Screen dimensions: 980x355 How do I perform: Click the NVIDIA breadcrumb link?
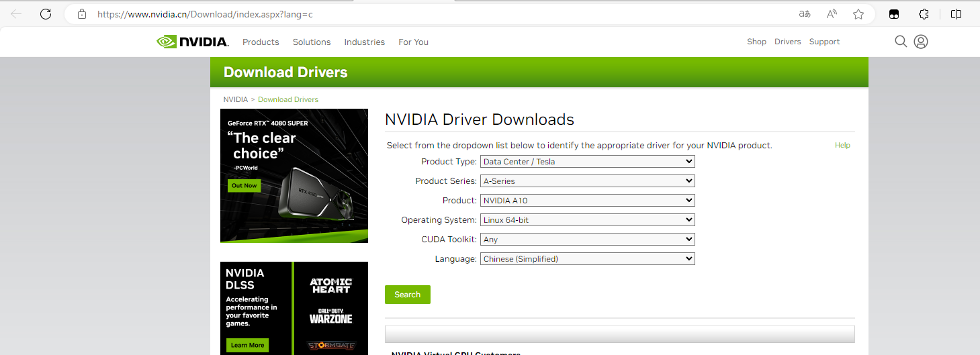pos(236,99)
